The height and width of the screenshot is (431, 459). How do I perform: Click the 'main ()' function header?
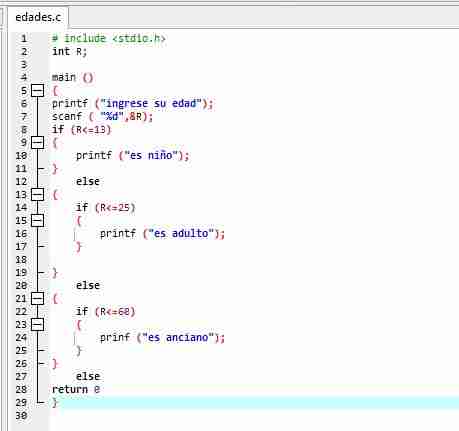tap(73, 77)
